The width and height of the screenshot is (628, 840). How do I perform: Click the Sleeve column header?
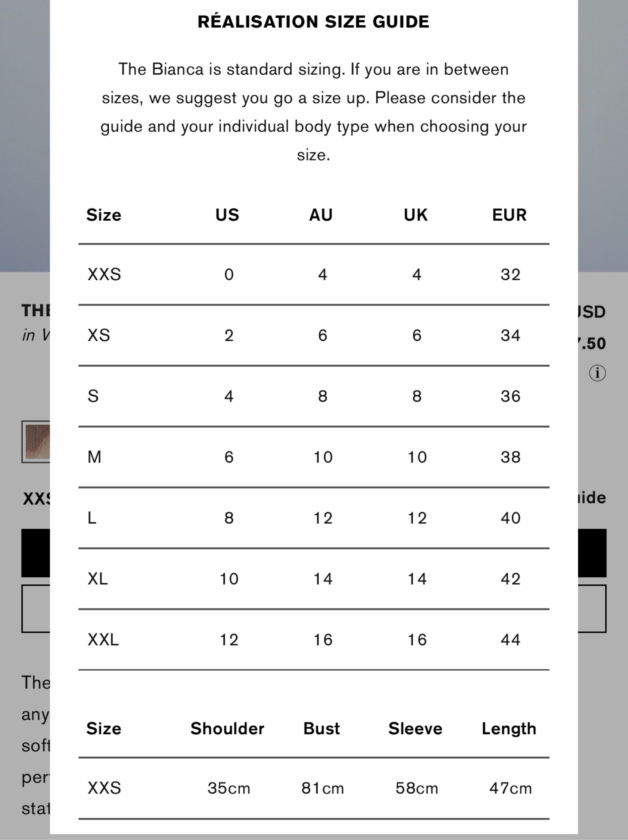[415, 728]
